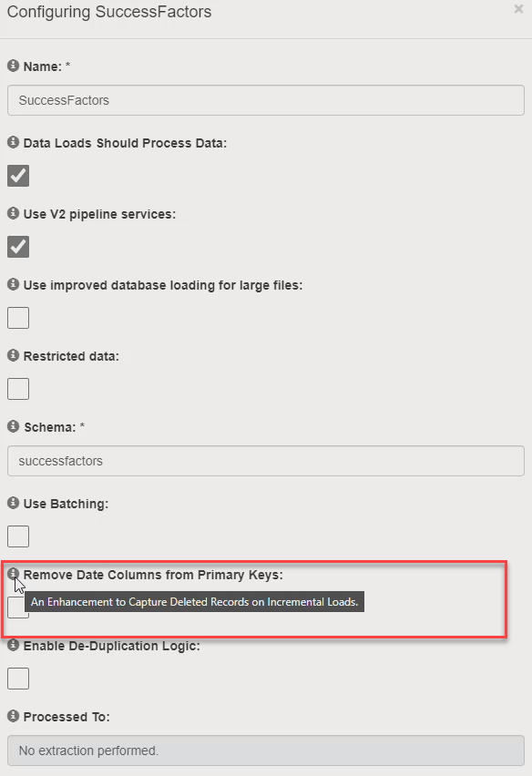Enable improved database loading for large files
Image resolution: width=532 pixels, height=776 pixels.
click(18, 318)
